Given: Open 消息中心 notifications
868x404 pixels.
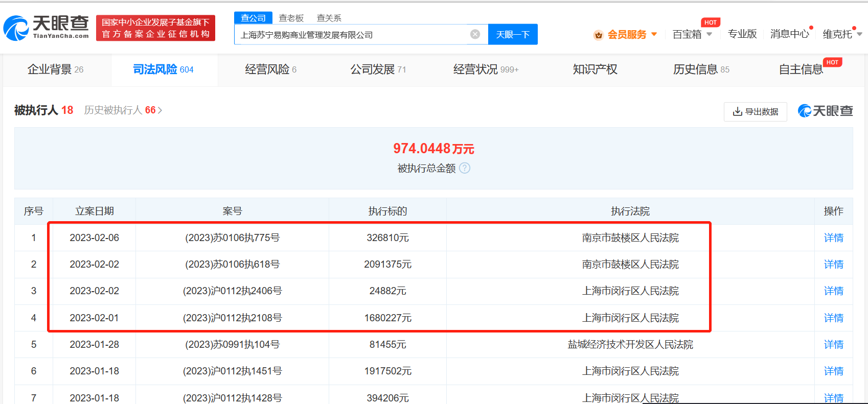Looking at the screenshot, I should [789, 34].
